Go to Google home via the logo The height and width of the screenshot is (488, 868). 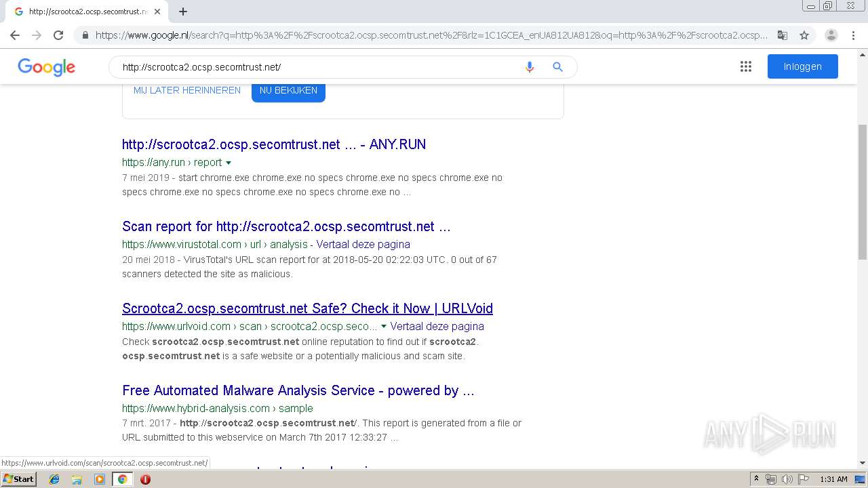coord(46,67)
